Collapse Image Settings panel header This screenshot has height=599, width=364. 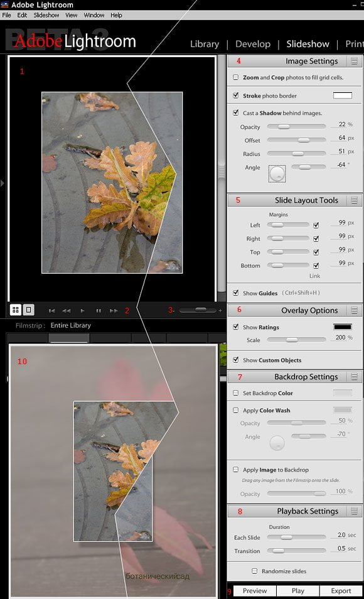(294, 61)
